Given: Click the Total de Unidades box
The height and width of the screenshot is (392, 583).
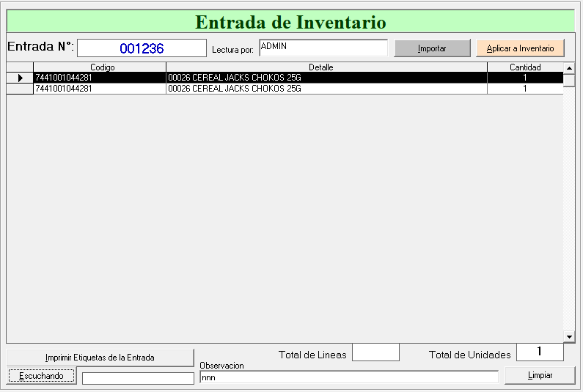Looking at the screenshot, I should coord(540,352).
